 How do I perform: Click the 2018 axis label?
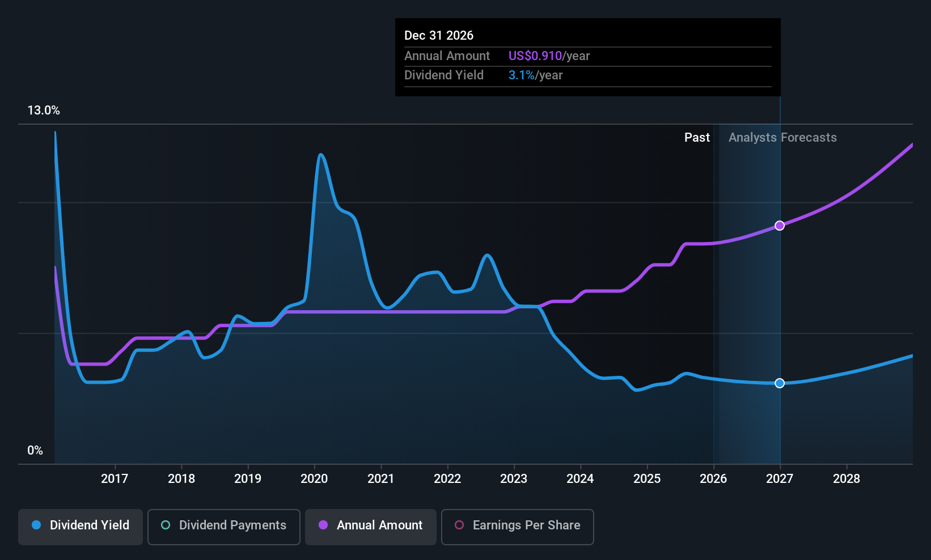[x=181, y=478]
